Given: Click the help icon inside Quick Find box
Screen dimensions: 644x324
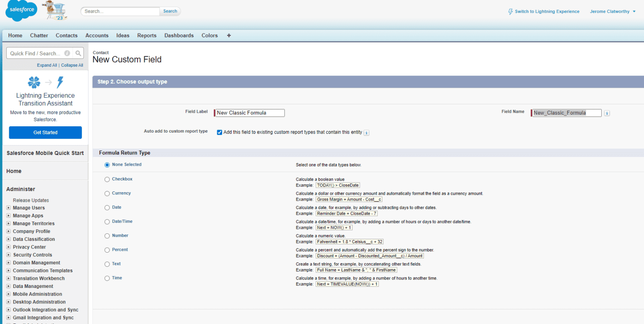Looking at the screenshot, I should point(67,53).
